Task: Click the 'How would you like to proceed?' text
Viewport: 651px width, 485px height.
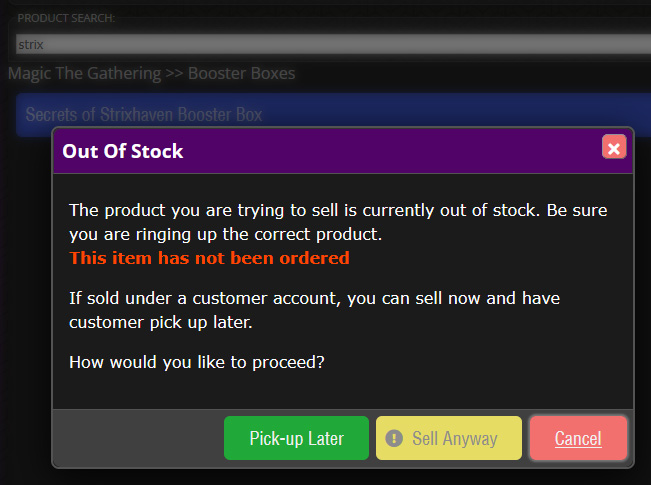Action: 196,362
